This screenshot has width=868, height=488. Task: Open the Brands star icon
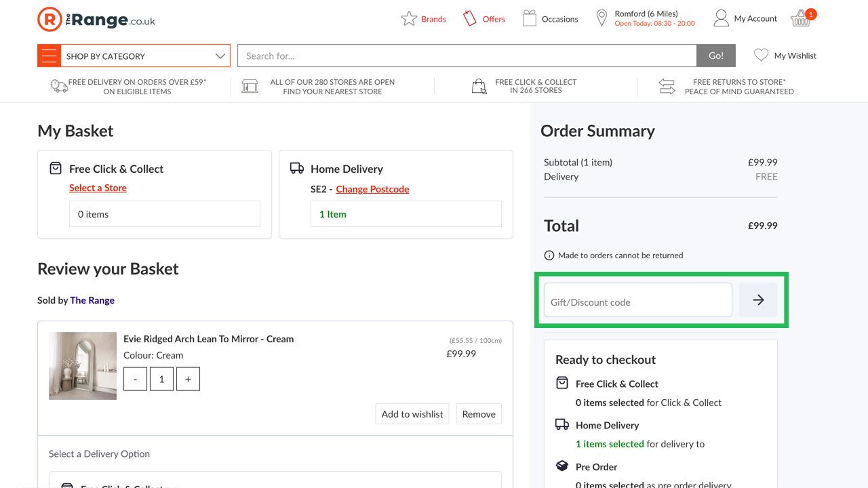[x=408, y=18]
